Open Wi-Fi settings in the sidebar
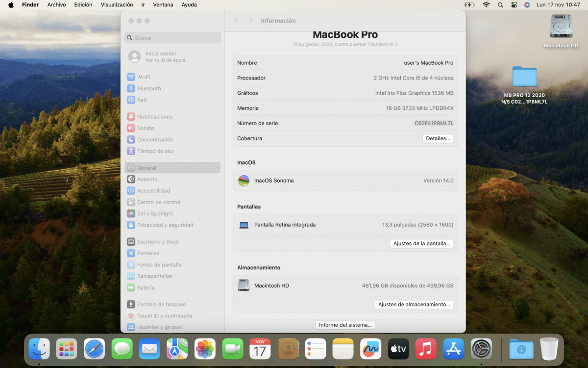Viewport: 588px width, 368px height. [x=143, y=77]
